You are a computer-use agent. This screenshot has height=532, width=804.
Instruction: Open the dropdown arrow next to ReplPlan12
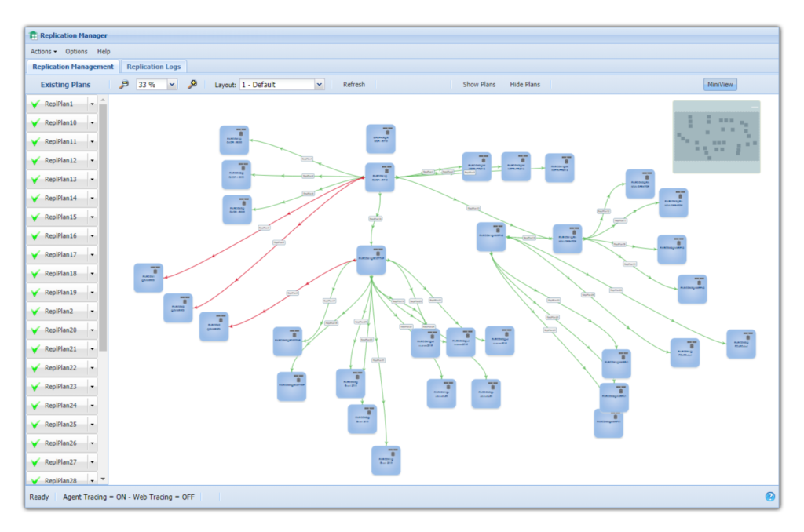point(92,161)
